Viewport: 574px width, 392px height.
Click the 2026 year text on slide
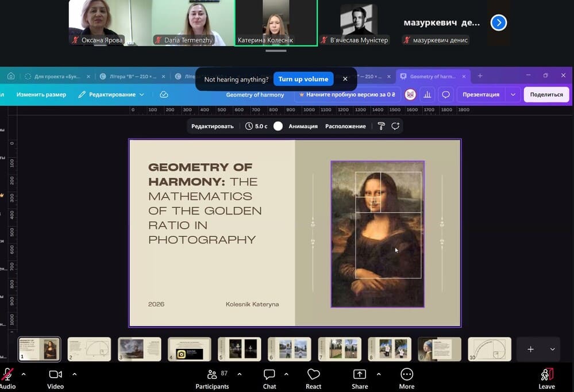pyautogui.click(x=156, y=304)
